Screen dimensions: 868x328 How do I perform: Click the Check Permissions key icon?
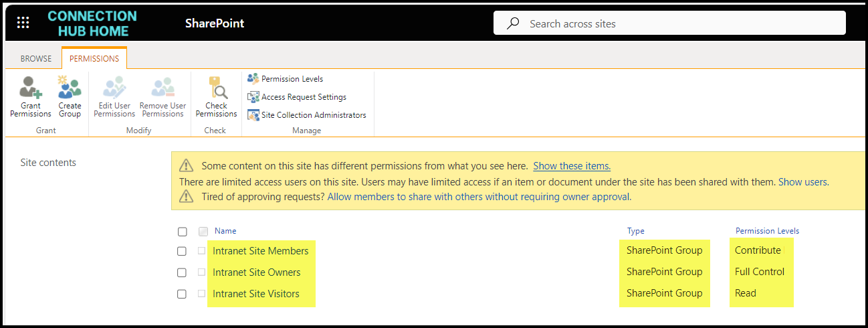pyautogui.click(x=216, y=88)
